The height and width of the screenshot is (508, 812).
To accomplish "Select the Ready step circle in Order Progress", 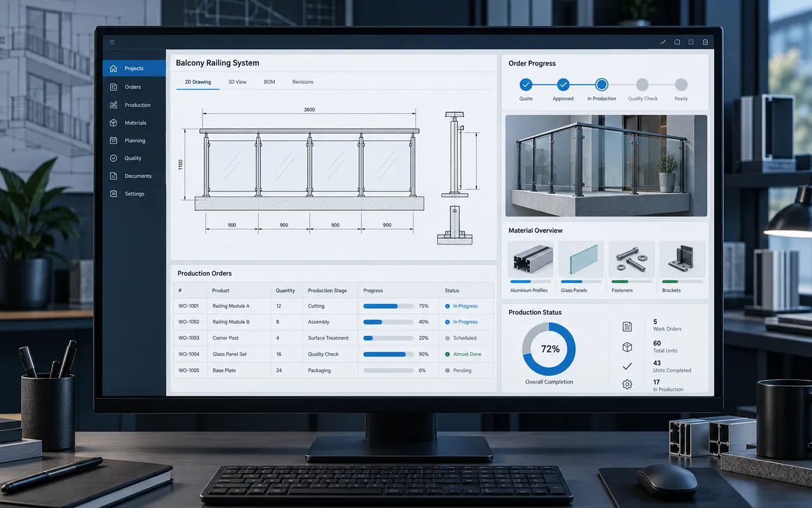I will (681, 84).
